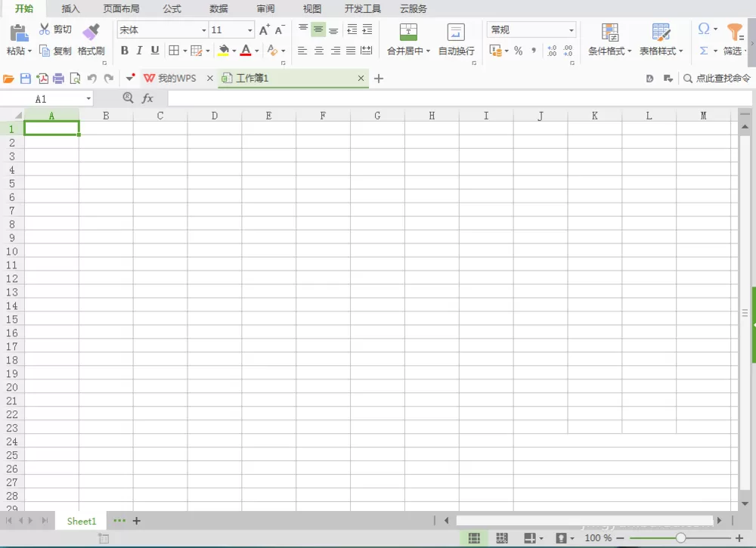The width and height of the screenshot is (756, 548).
Task: Toggle horizontal center alignment
Action: [x=319, y=50]
